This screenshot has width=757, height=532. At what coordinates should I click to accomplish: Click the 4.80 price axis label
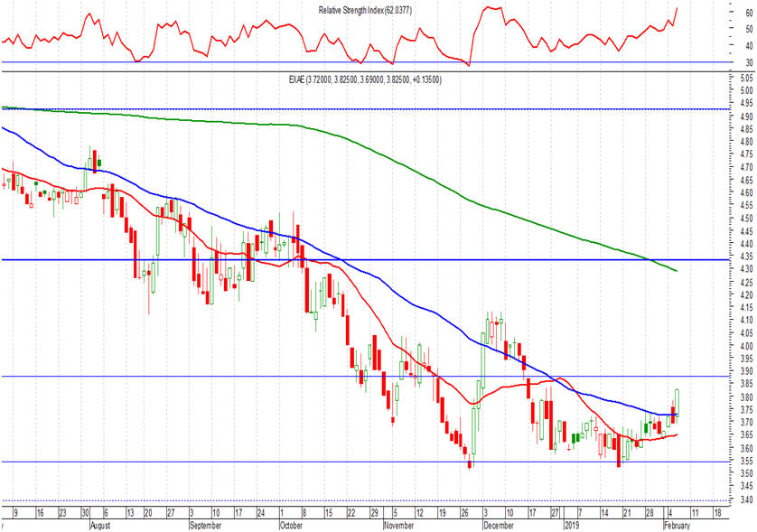[x=746, y=142]
